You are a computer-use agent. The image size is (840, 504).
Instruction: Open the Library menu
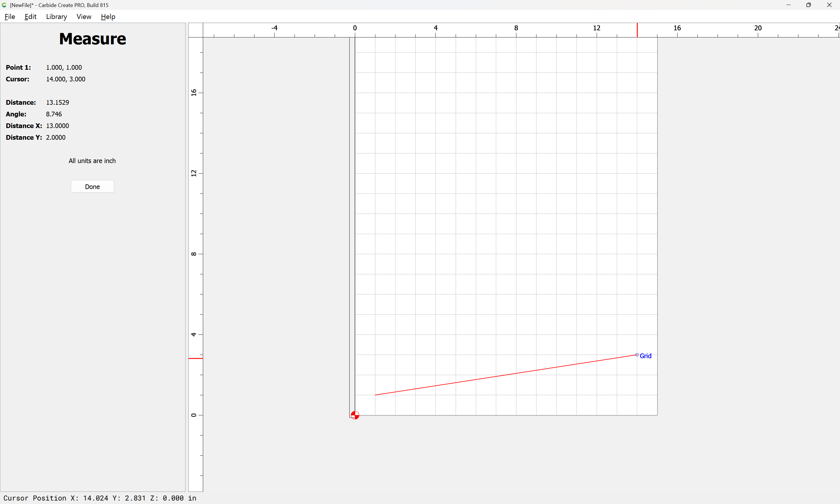[56, 17]
